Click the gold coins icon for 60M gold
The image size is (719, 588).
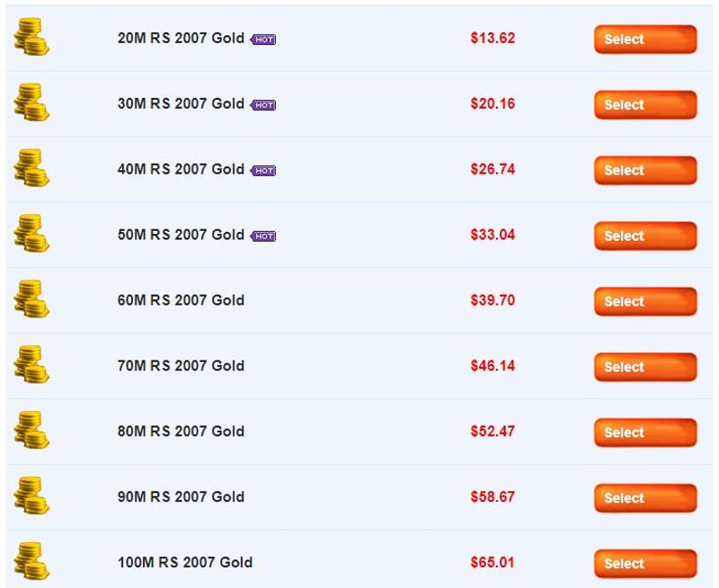tap(31, 299)
